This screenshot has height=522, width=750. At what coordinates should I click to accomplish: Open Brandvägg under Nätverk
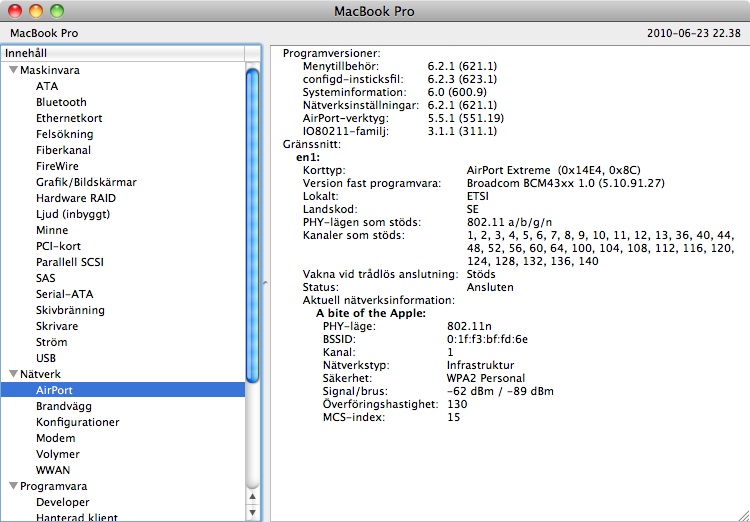pos(64,406)
